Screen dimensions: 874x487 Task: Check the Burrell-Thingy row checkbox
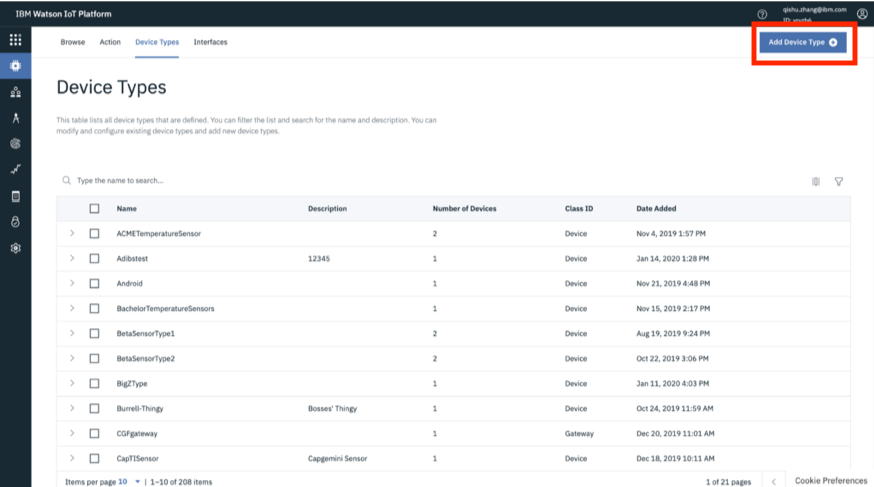tap(94, 408)
